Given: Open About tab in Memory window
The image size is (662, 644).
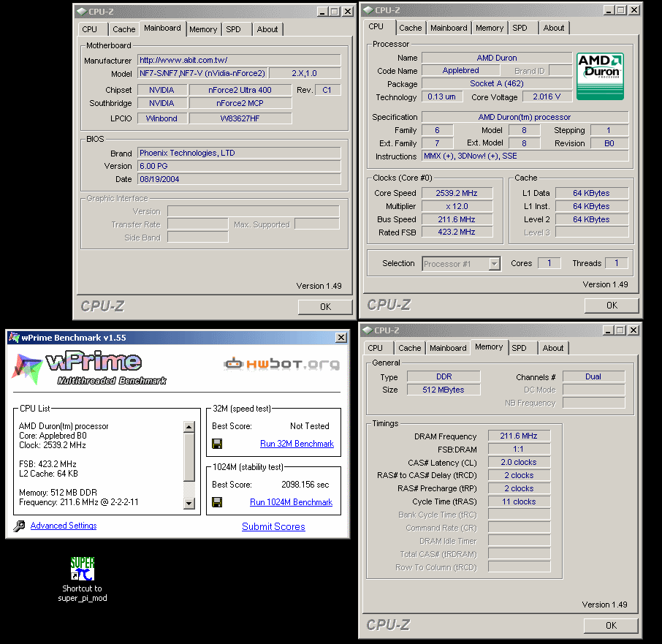Looking at the screenshot, I should [x=552, y=348].
